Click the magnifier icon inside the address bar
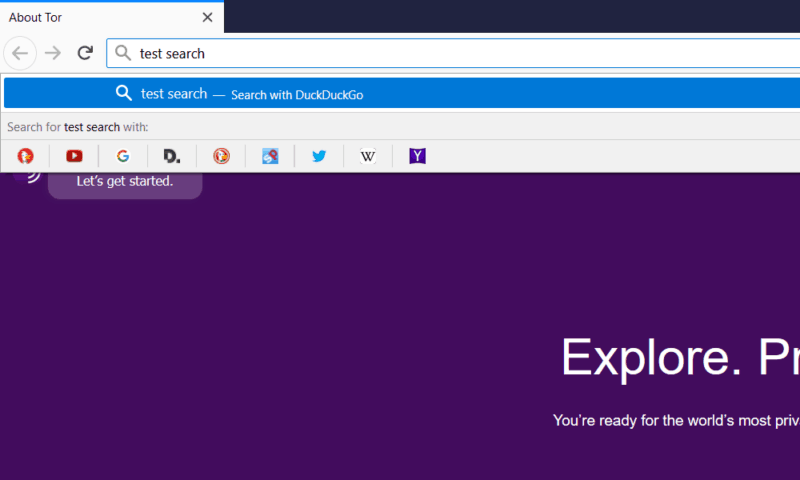 tap(123, 53)
